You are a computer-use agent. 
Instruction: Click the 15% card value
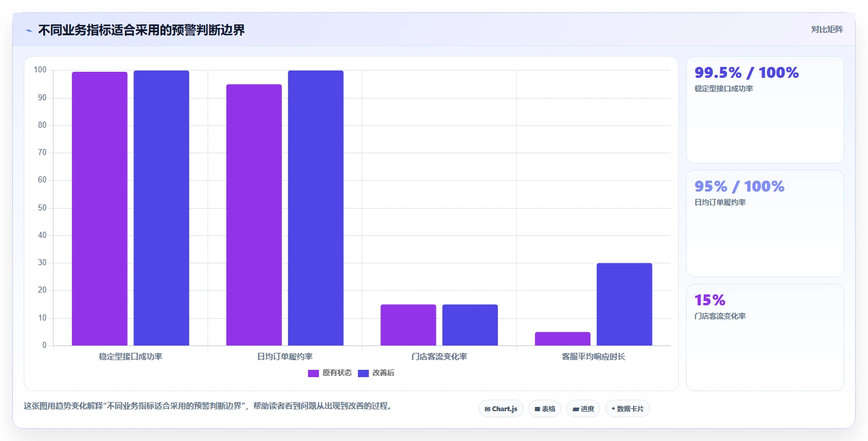[x=710, y=300]
